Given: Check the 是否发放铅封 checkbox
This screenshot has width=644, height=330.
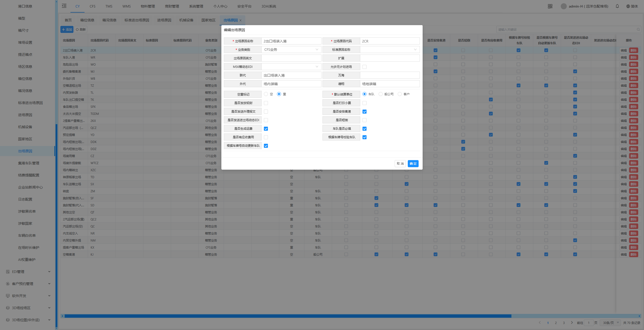Looking at the screenshot, I should 266,103.
